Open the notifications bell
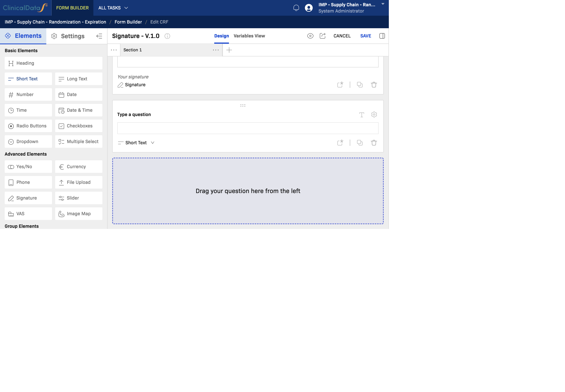This screenshot has height=392, width=565. pos(296,8)
